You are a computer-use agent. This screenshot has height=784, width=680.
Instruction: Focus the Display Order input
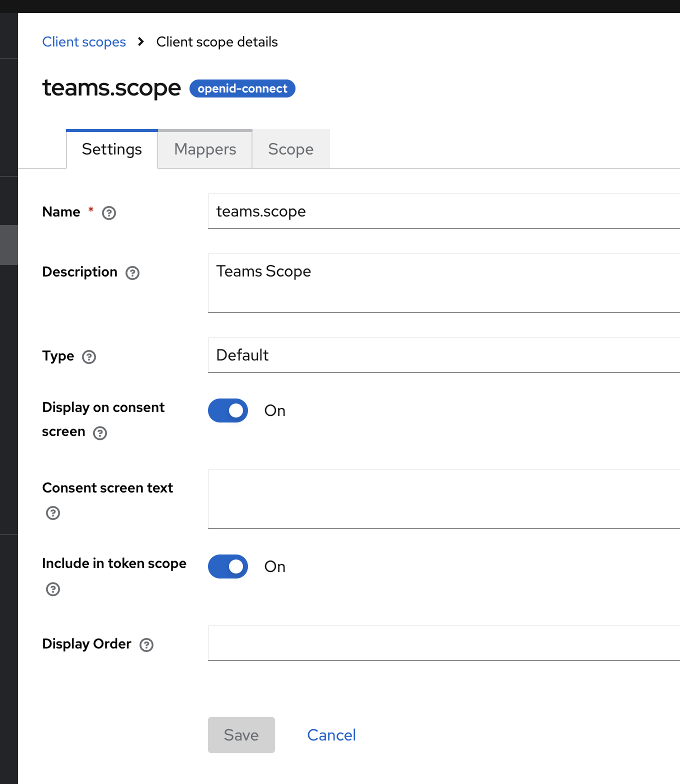coord(444,643)
